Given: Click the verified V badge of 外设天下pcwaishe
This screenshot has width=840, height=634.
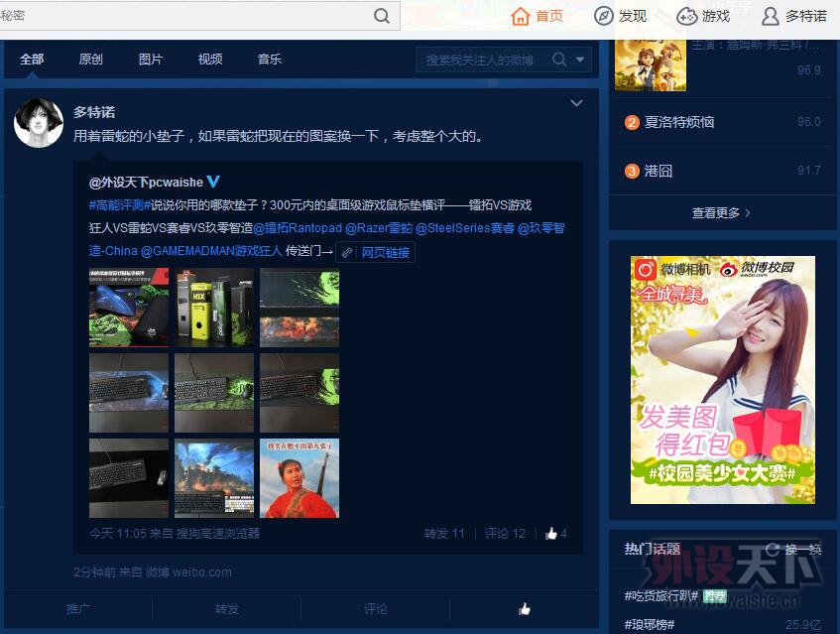Looking at the screenshot, I should pos(213,182).
